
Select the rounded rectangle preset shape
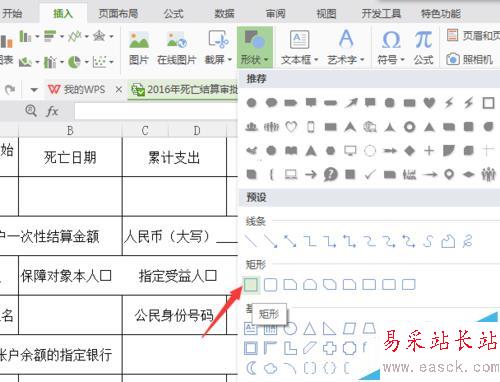[270, 285]
